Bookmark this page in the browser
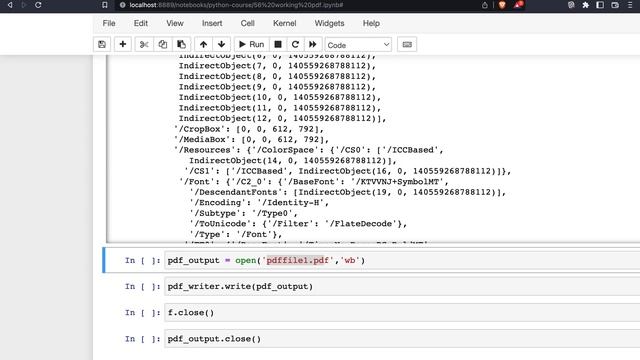The width and height of the screenshot is (640, 360). pos(104,5)
